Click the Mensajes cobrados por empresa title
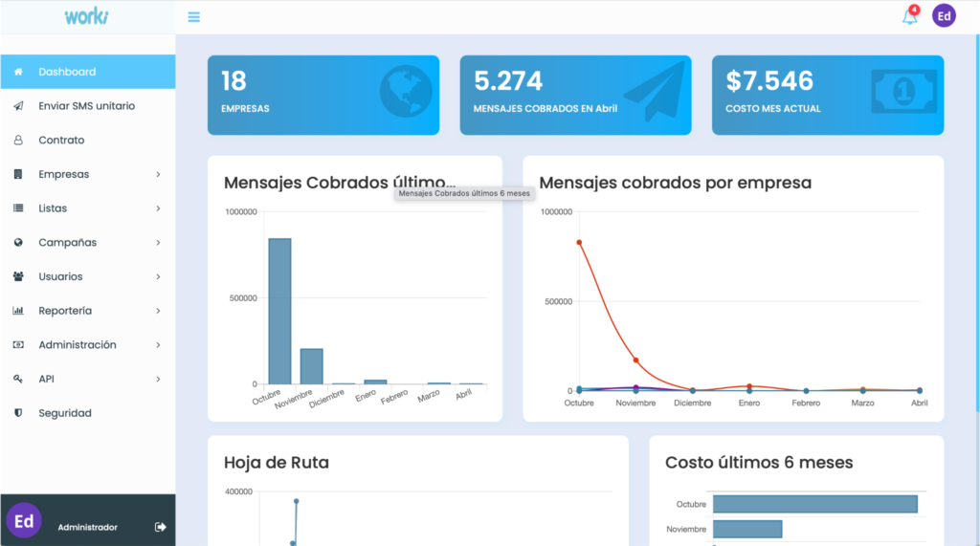Screen dimensions: 980x546 (675, 183)
